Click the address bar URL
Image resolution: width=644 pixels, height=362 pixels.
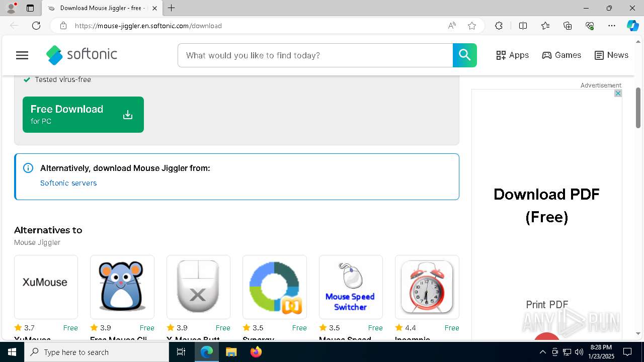coord(148,26)
